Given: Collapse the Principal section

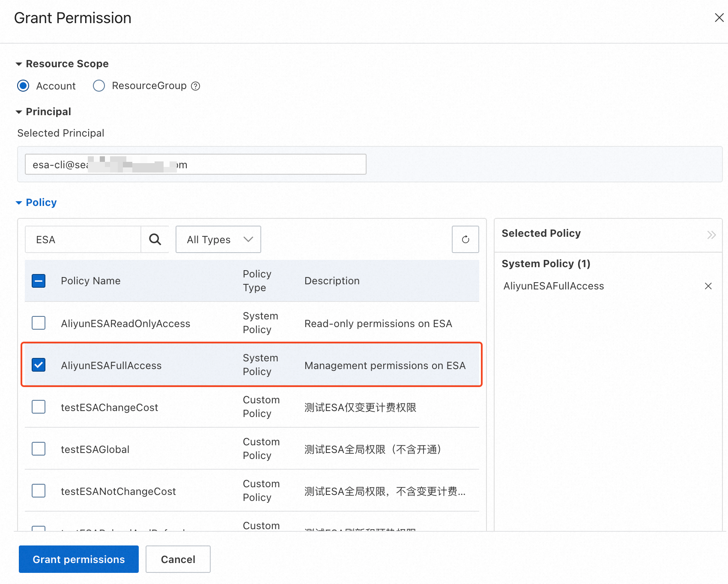Looking at the screenshot, I should [19, 112].
